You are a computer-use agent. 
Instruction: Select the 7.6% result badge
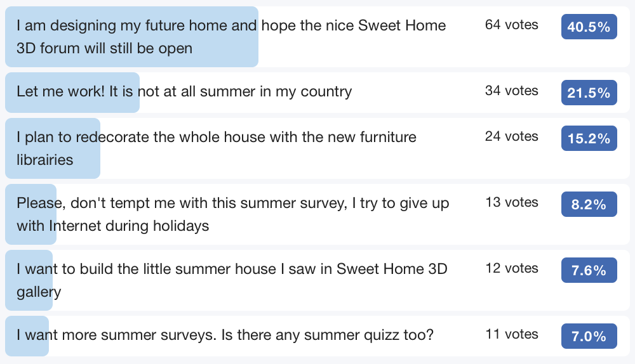(589, 270)
